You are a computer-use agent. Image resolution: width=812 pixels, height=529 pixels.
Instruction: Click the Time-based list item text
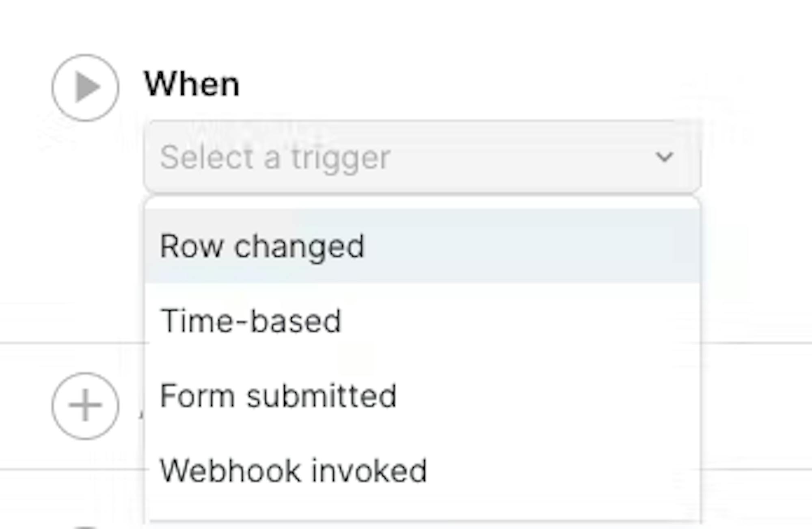[x=251, y=321]
